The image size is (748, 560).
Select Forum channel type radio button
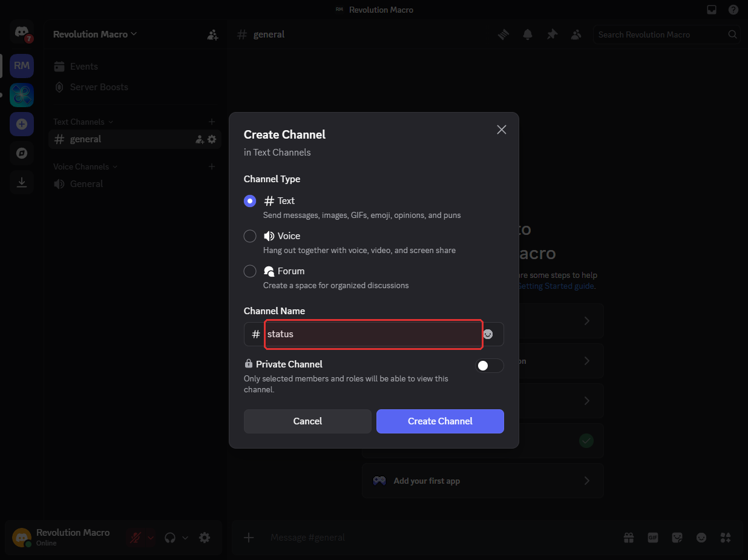[x=250, y=271]
